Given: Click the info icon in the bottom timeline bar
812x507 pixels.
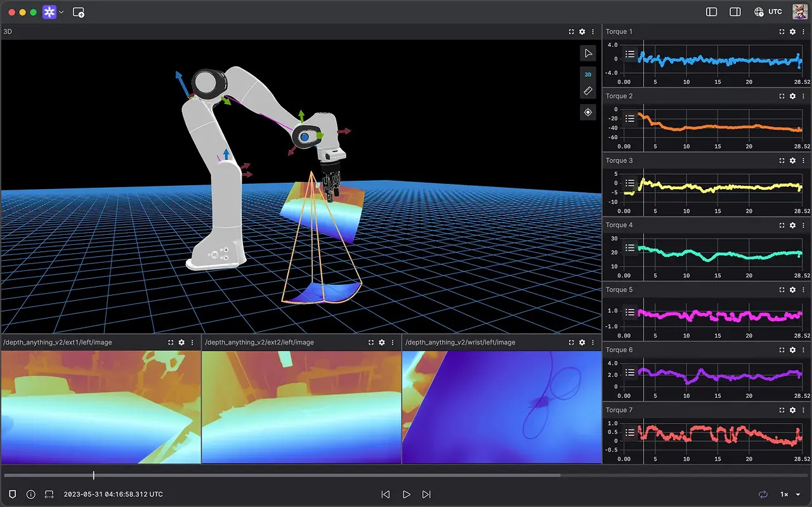Looking at the screenshot, I should click(30, 494).
